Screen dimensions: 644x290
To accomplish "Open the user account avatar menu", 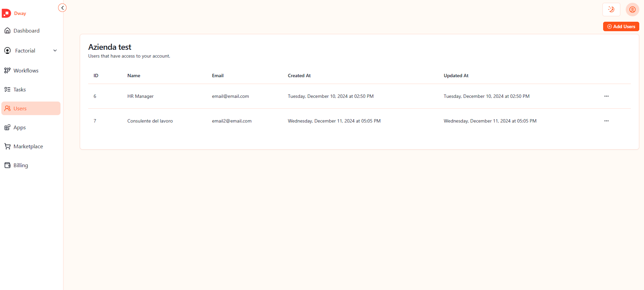I will pos(632,10).
